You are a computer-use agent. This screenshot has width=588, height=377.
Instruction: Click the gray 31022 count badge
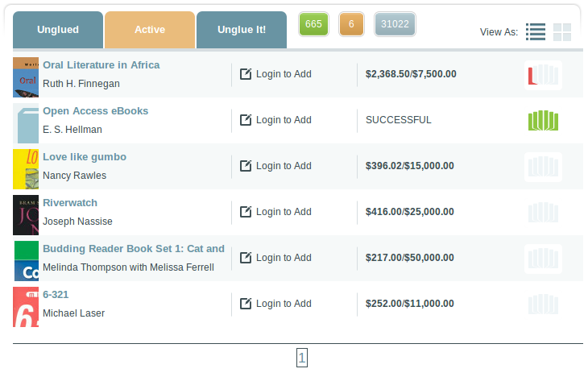395,24
